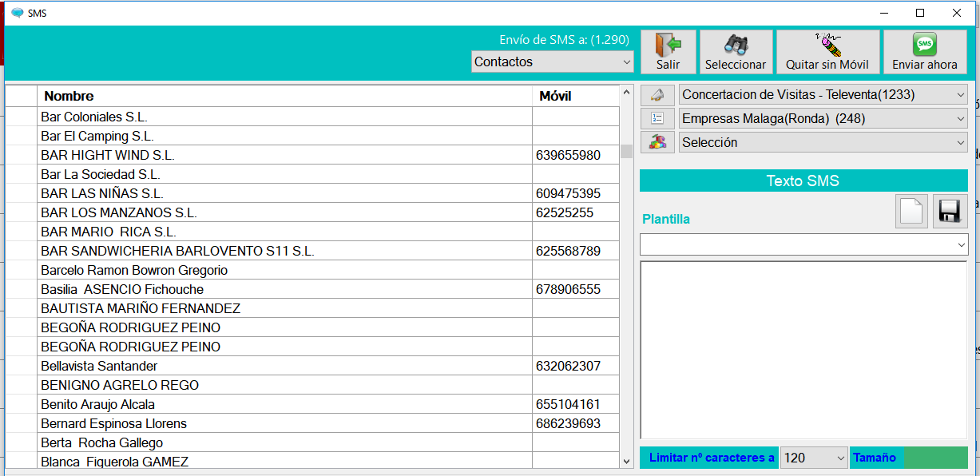Select the BAR MARIO RICA S.L. row
This screenshot has height=476, width=980.
(x=312, y=232)
